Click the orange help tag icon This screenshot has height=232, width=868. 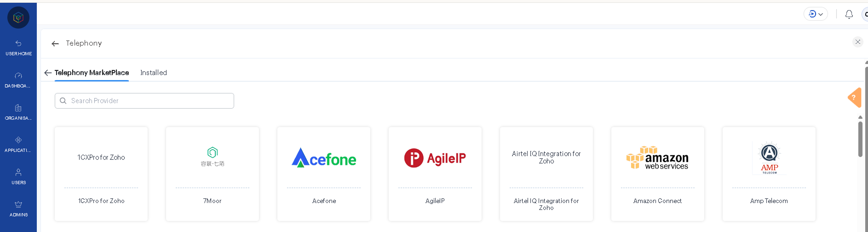(854, 97)
